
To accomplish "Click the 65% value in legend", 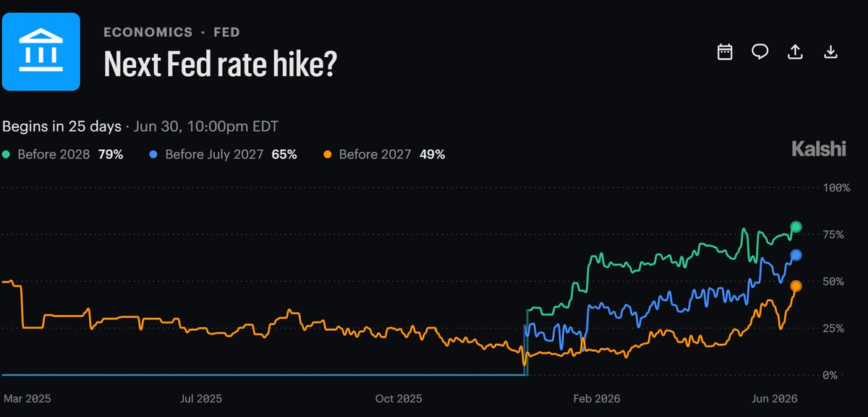I will (284, 154).
